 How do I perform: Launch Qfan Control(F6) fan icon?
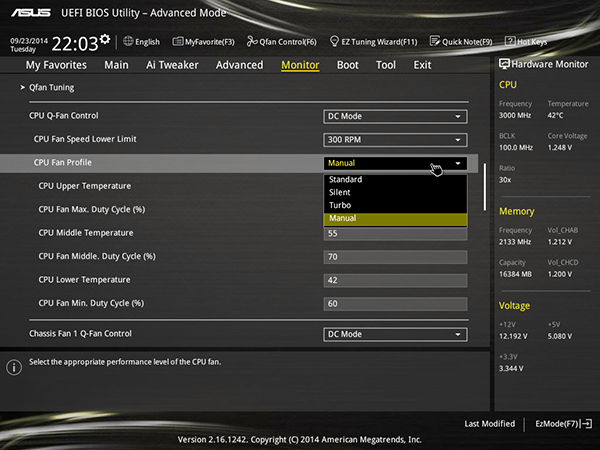251,41
